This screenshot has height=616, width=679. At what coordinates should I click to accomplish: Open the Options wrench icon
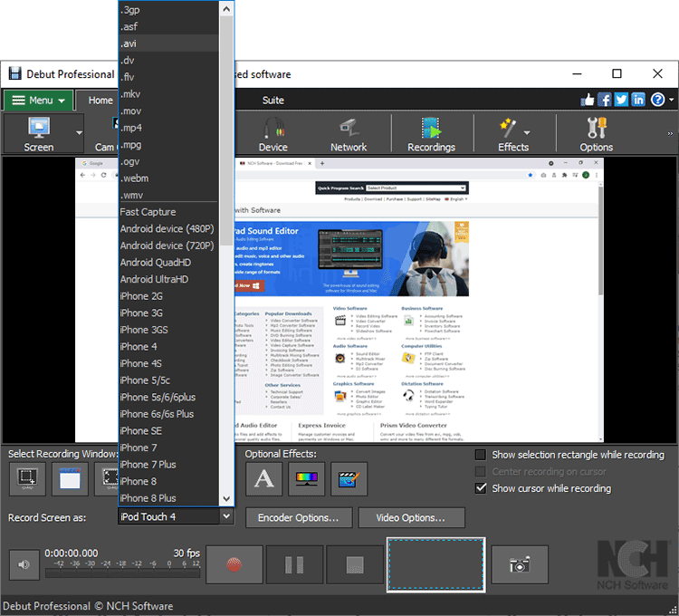pos(597,133)
